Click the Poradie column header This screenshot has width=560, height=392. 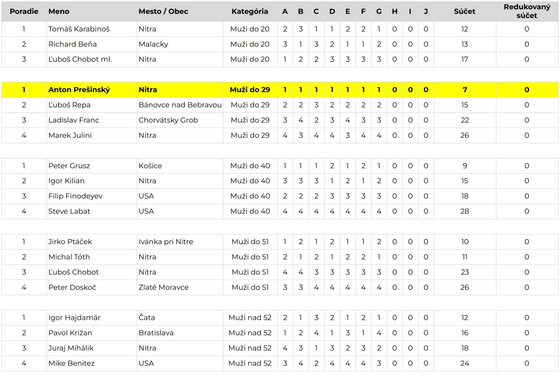24,11
